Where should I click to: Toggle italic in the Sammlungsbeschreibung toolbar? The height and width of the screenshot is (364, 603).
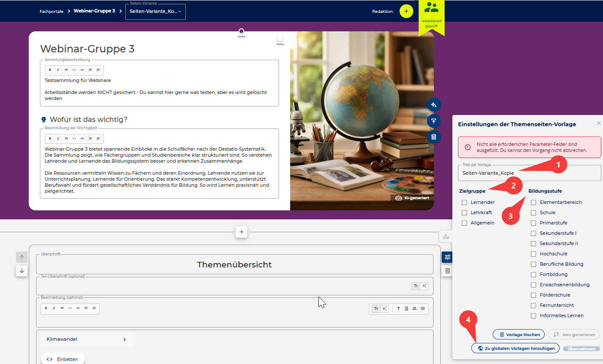tap(58, 70)
